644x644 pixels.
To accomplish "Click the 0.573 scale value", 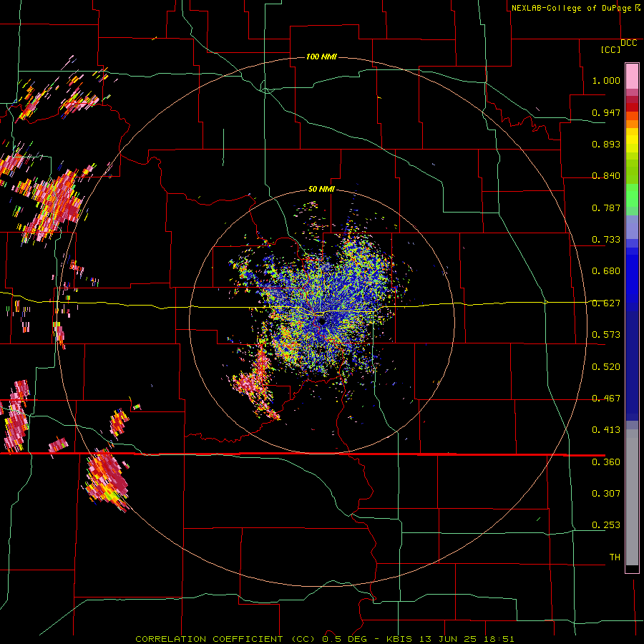I will tap(606, 335).
